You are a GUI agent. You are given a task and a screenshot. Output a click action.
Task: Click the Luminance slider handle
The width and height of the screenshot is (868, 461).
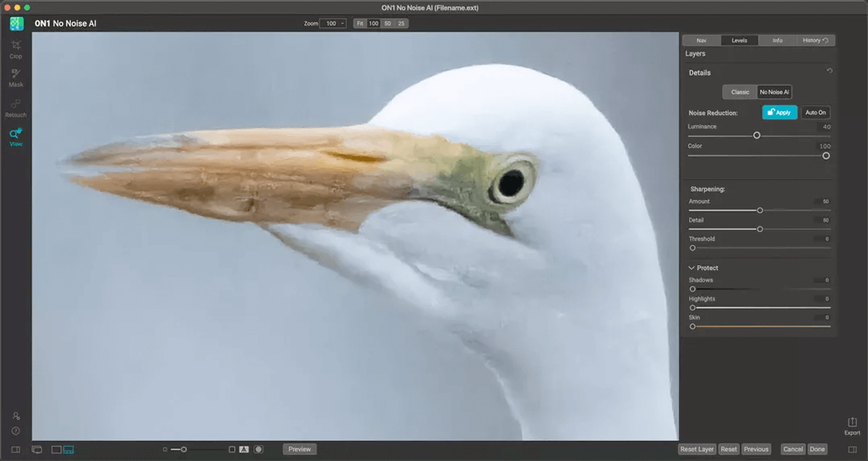[757, 135]
